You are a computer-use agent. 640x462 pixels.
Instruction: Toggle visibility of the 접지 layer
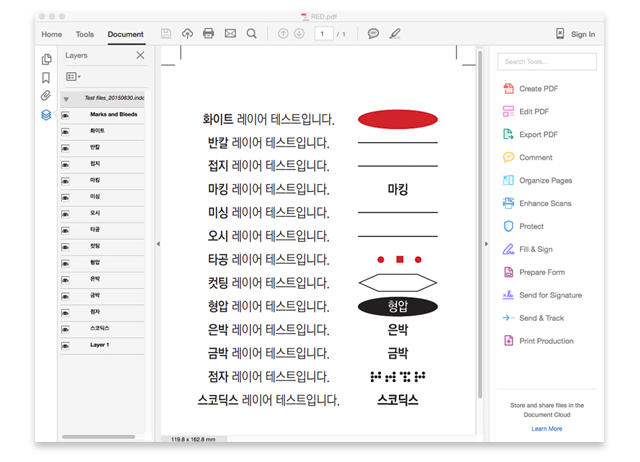click(x=65, y=165)
